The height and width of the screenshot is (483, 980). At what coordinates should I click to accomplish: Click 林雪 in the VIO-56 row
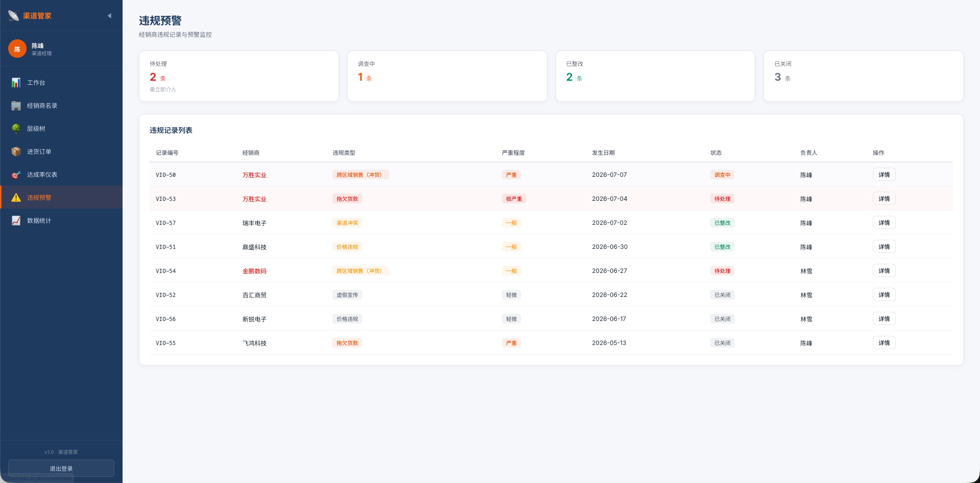806,319
